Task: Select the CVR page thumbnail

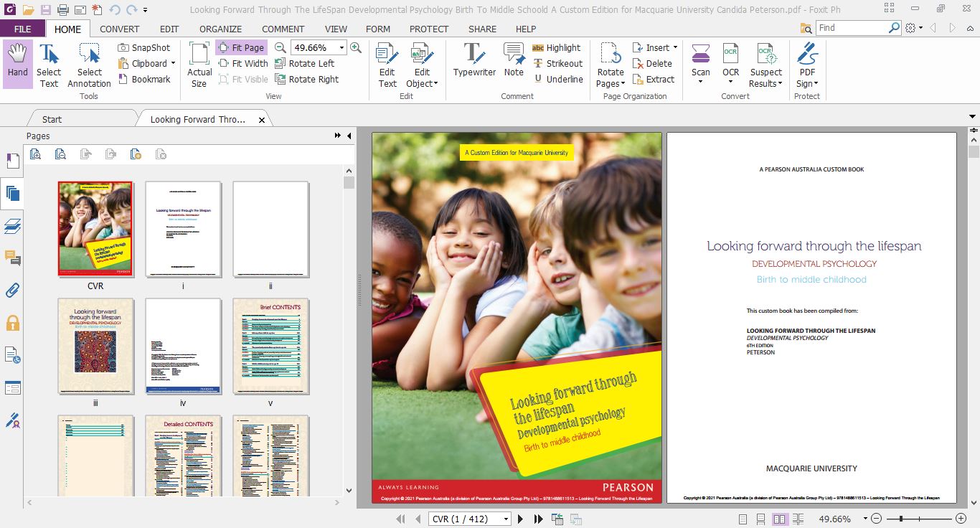Action: click(95, 228)
